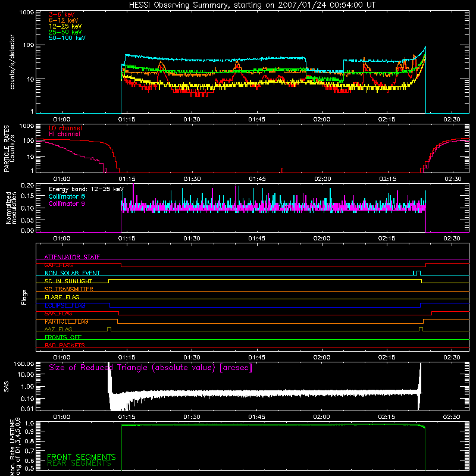Click the SAS axis label
Screen dimensions: 476x476
6,386
